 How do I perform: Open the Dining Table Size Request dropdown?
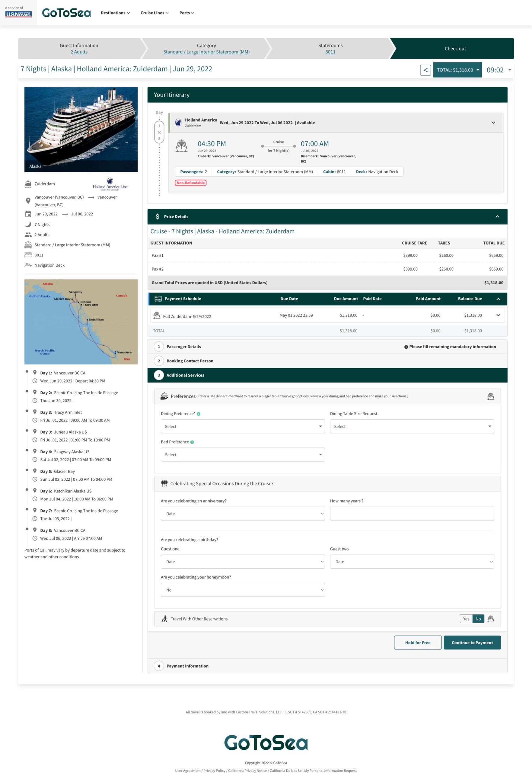click(412, 426)
